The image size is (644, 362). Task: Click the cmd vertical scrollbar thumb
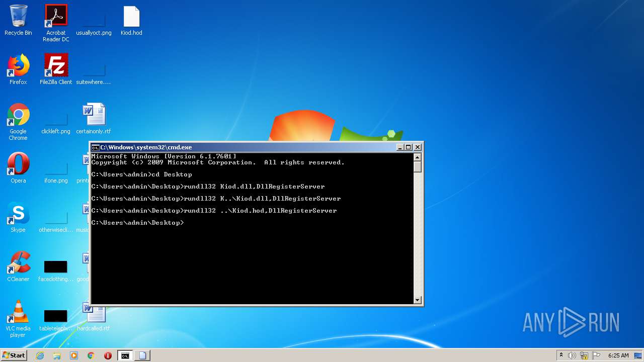(417, 167)
